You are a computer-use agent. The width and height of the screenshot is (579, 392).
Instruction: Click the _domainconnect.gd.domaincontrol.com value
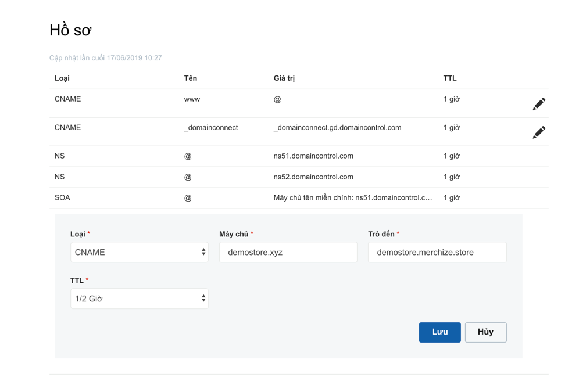(337, 128)
